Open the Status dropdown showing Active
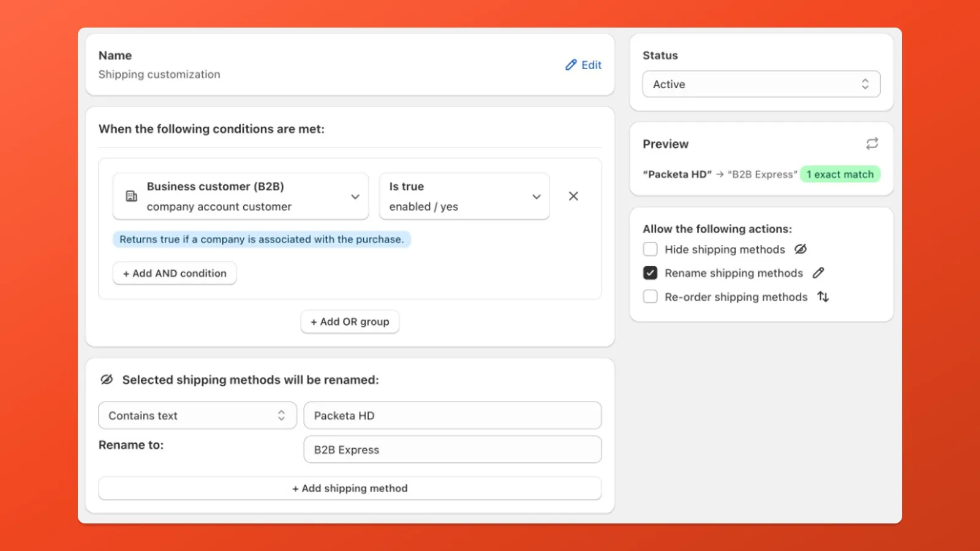Viewport: 980px width, 551px height. 761,84
